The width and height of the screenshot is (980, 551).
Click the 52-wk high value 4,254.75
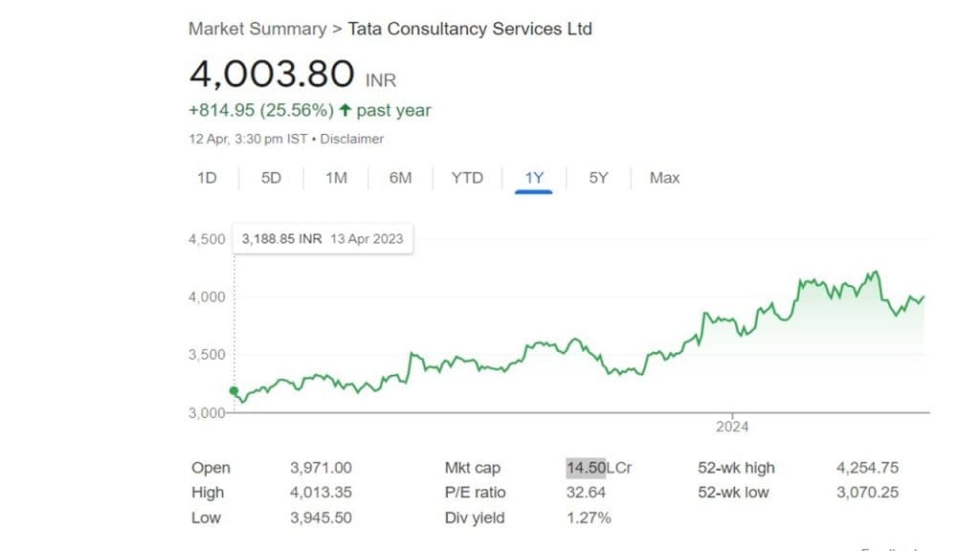click(x=867, y=468)
